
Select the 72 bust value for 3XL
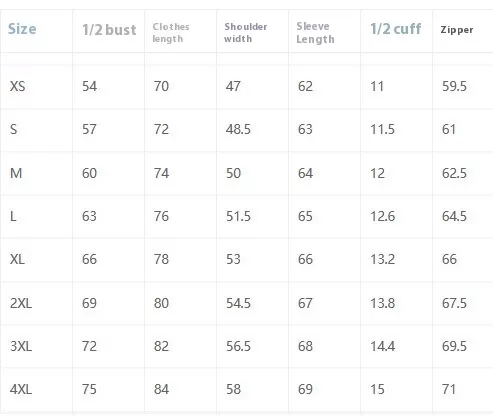(89, 346)
